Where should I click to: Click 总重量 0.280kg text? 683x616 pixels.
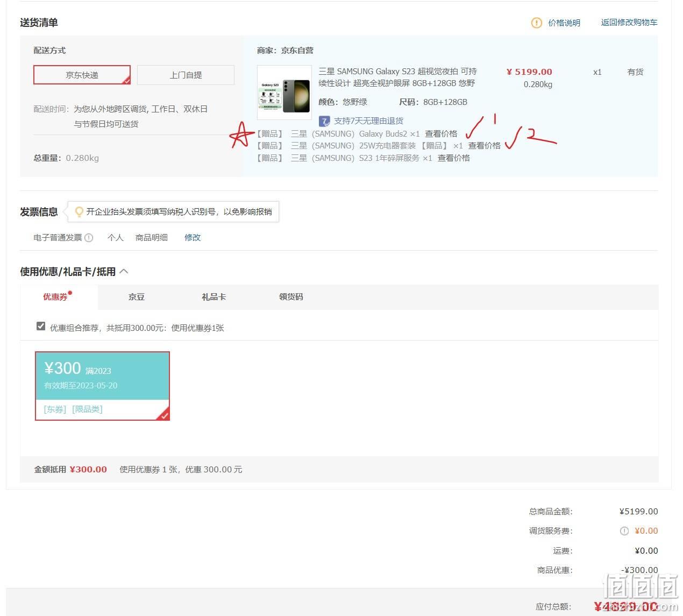point(66,158)
